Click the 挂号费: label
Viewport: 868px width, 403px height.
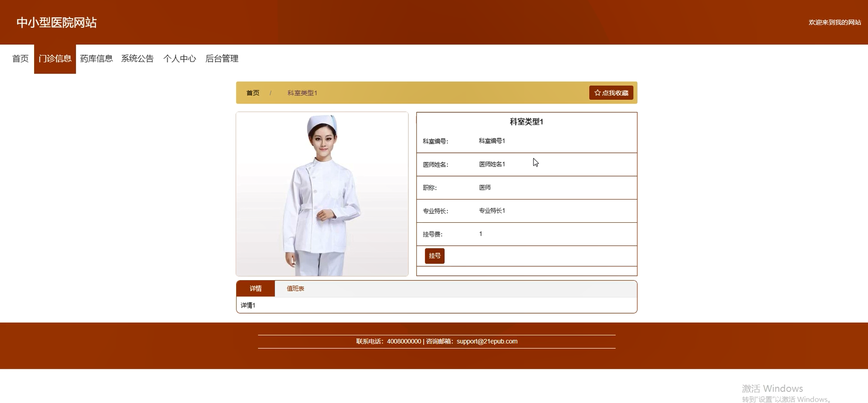point(433,234)
